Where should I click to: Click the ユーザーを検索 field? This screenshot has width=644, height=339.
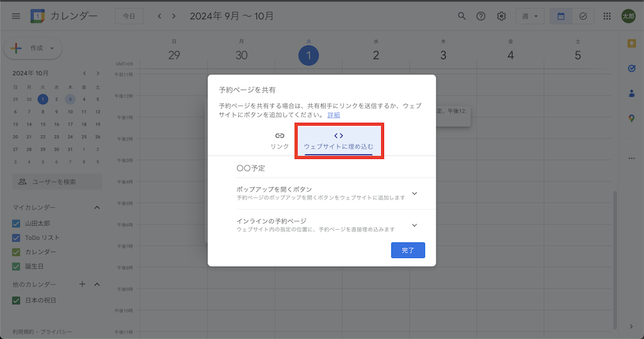pos(57,182)
